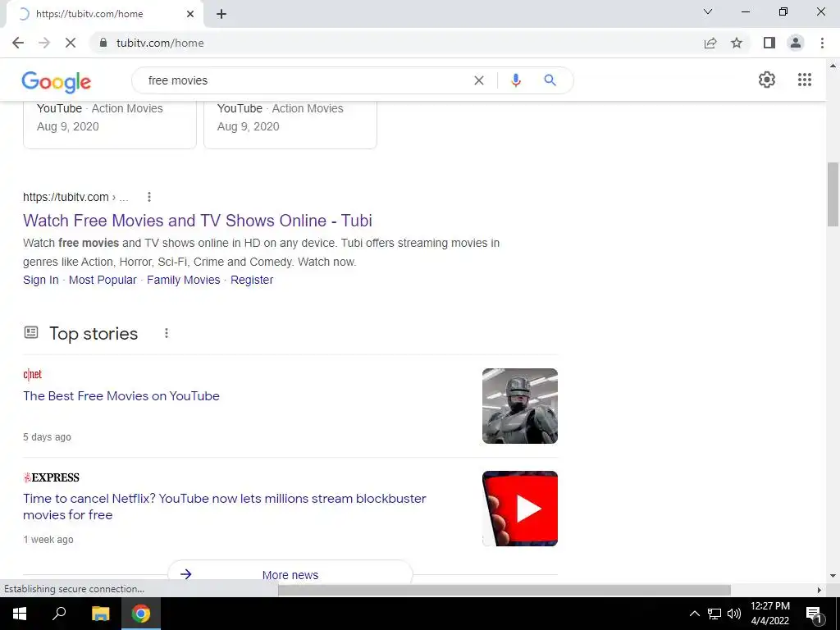Image resolution: width=840 pixels, height=630 pixels.
Task: Open Google apps grid
Action: (804, 80)
